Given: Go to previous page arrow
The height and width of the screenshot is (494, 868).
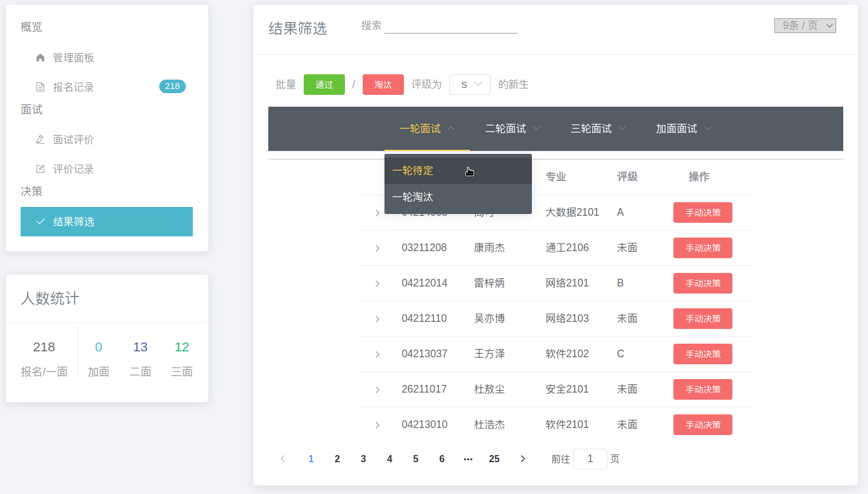Looking at the screenshot, I should [x=282, y=459].
